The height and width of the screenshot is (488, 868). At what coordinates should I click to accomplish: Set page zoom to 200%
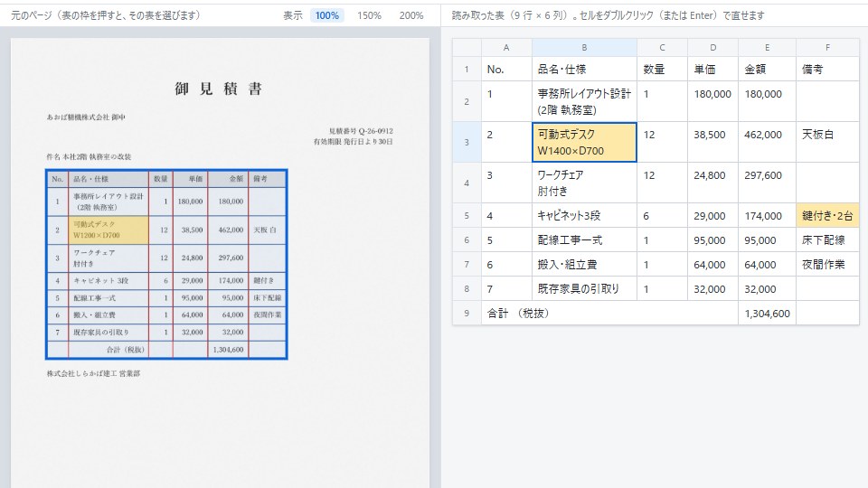point(411,15)
